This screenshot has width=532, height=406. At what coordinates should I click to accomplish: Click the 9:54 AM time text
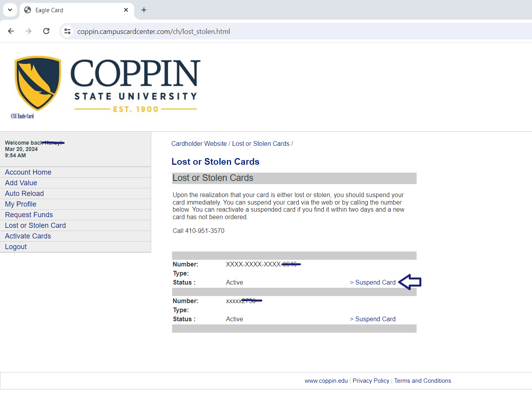click(x=15, y=155)
